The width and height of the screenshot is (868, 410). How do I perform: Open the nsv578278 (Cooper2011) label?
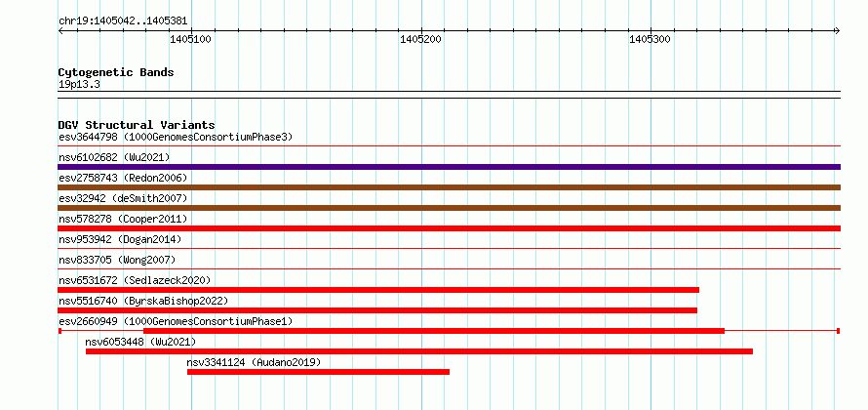(x=123, y=219)
